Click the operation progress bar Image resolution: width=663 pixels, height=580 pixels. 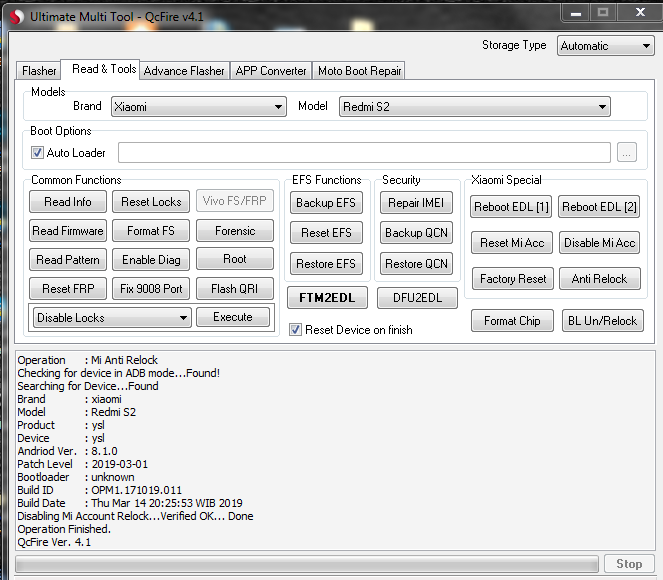click(x=307, y=564)
